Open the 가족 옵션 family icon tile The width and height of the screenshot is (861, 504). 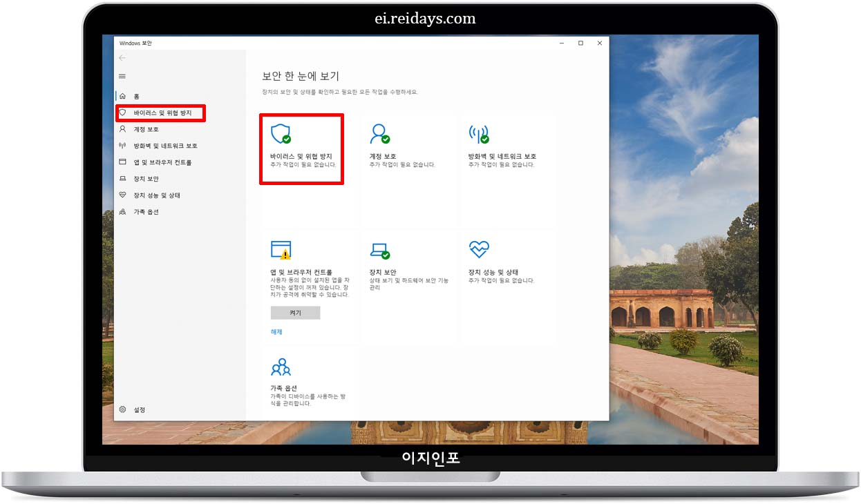pos(280,365)
